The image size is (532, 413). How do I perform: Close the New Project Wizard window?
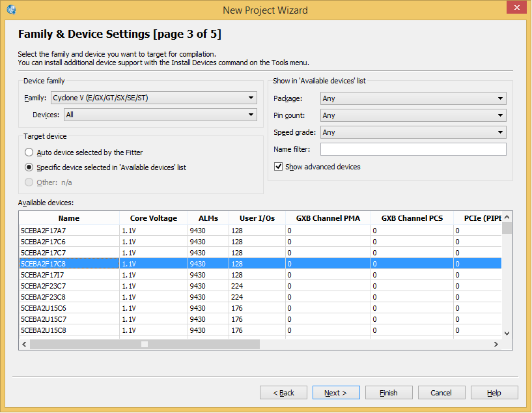click(516, 7)
